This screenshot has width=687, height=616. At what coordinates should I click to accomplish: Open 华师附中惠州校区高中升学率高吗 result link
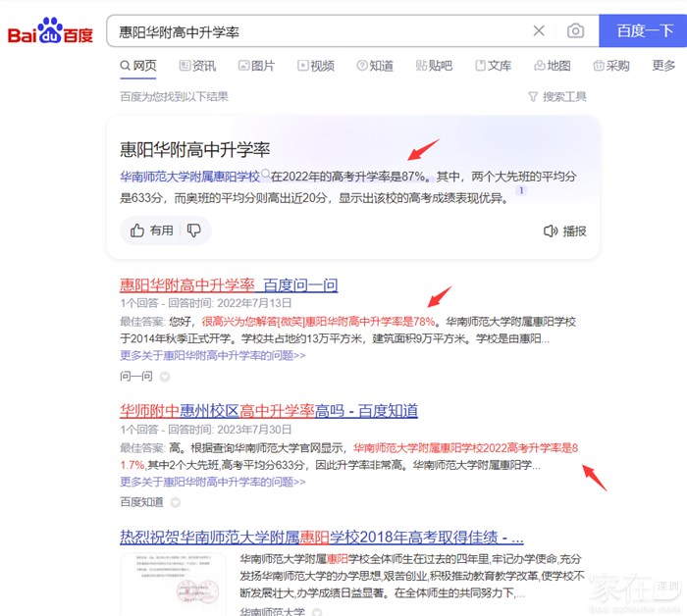268,410
